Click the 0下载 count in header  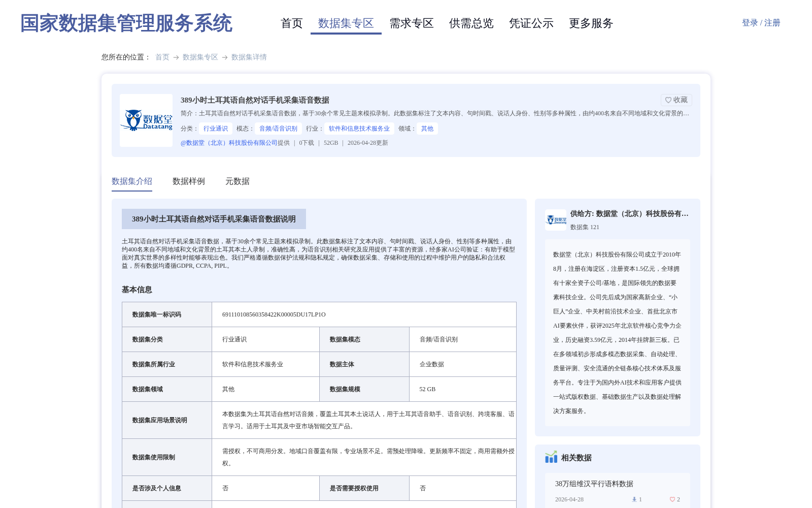307,143
